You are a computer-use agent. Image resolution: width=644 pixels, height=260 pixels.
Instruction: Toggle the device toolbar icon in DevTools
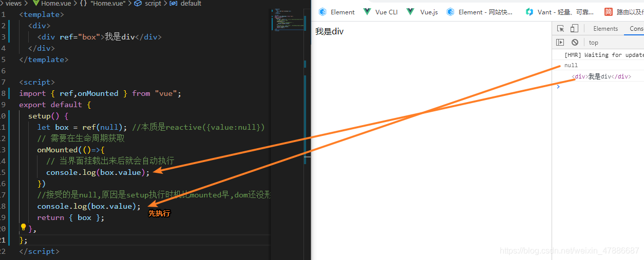pos(574,29)
